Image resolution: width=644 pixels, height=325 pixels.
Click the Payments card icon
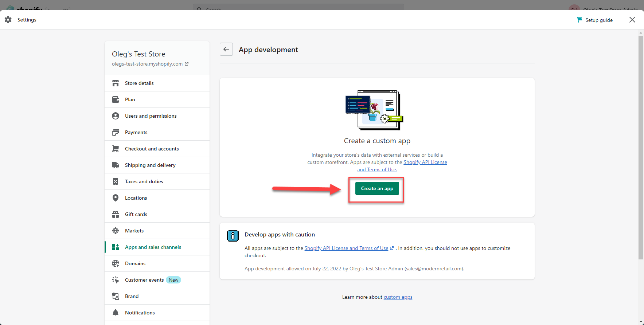(x=116, y=132)
